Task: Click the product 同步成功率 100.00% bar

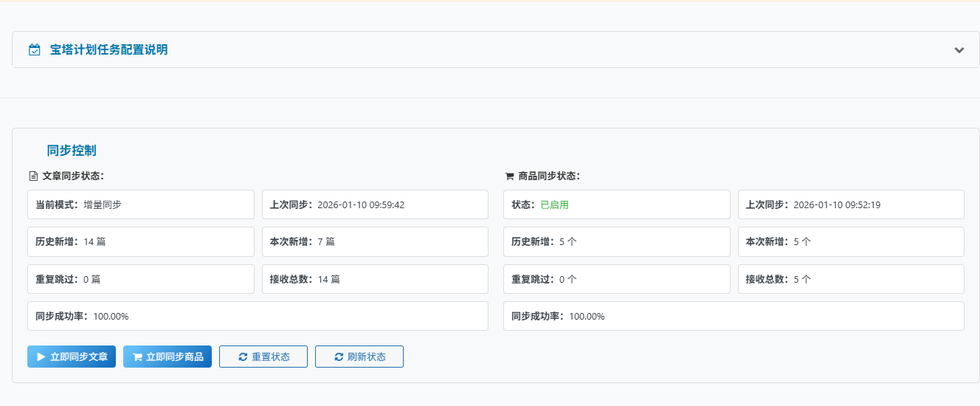Action: point(734,316)
